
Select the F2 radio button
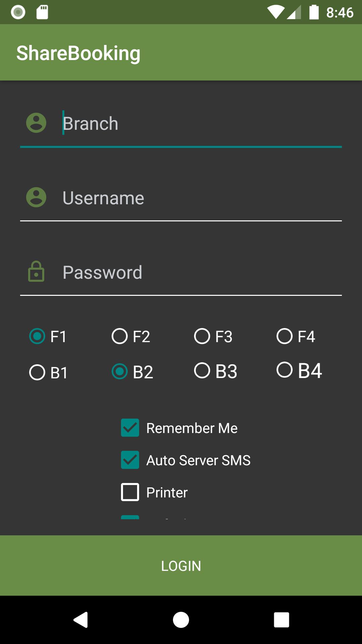(120, 336)
